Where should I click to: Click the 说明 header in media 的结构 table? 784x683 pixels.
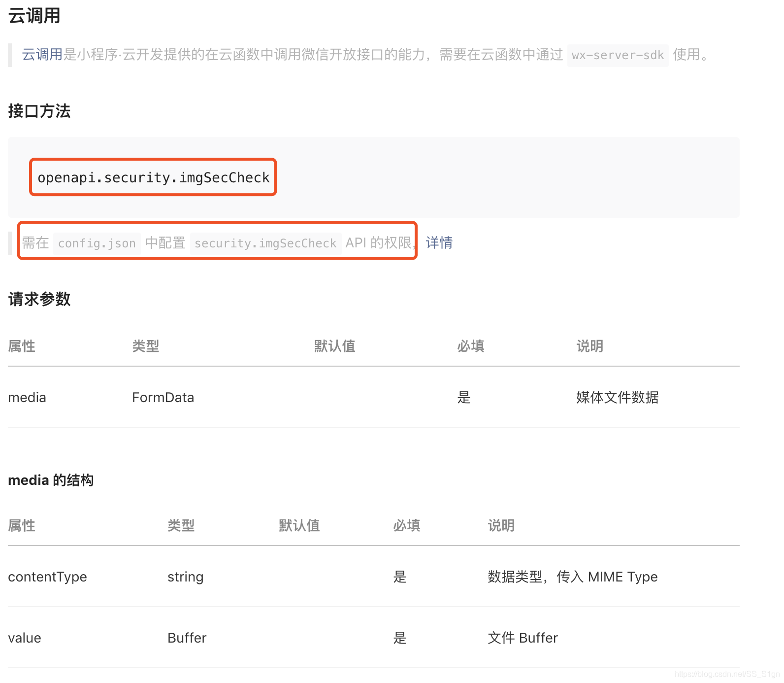click(x=501, y=525)
